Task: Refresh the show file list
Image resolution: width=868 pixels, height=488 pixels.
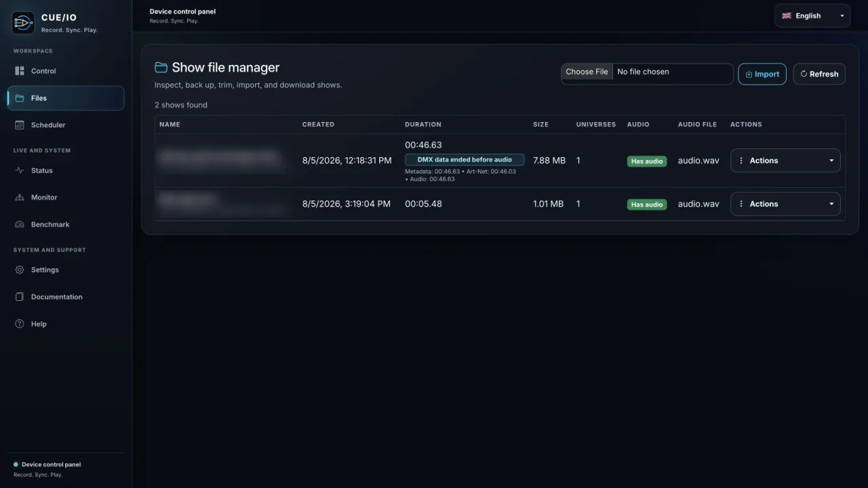Action: 819,74
